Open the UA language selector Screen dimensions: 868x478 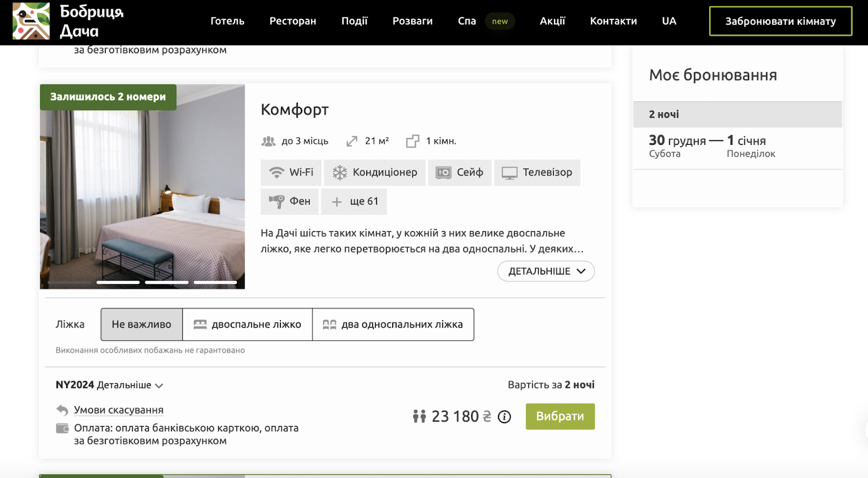669,21
